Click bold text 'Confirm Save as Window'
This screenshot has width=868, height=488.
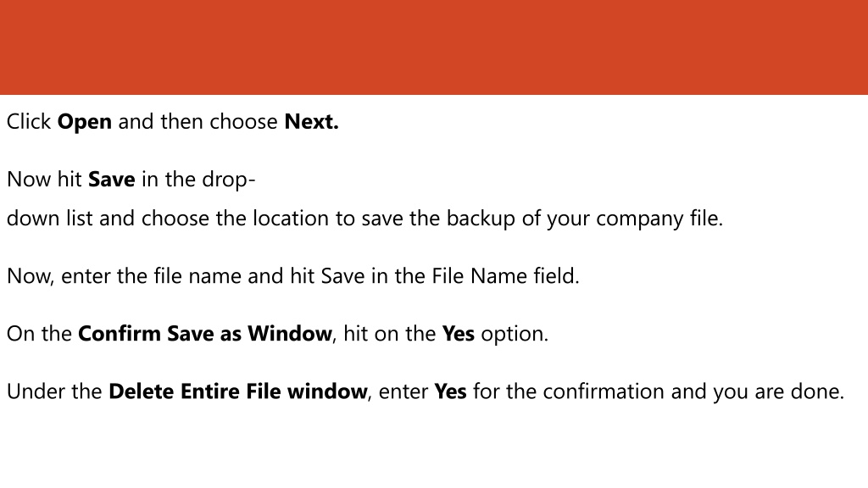point(205,334)
